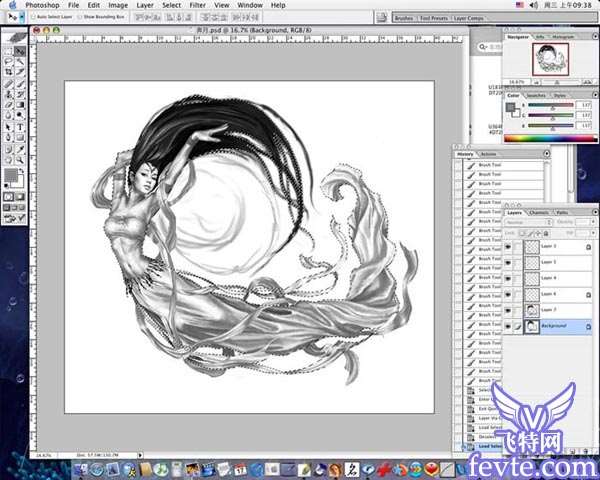Select the Dodge tool
Image resolution: width=600 pixels, height=480 pixels.
[20, 115]
